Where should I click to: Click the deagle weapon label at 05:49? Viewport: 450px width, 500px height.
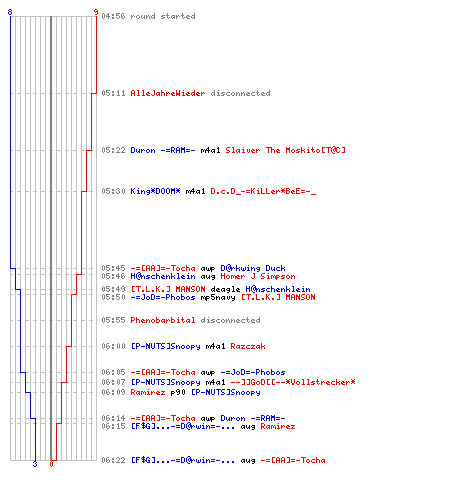click(x=225, y=289)
